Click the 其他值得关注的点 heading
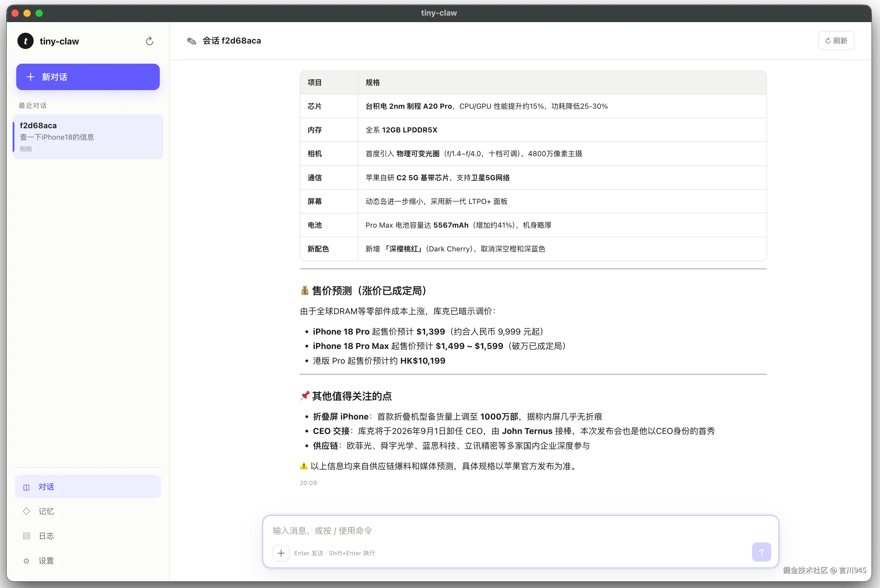Viewport: 880px width, 588px height. (346, 396)
